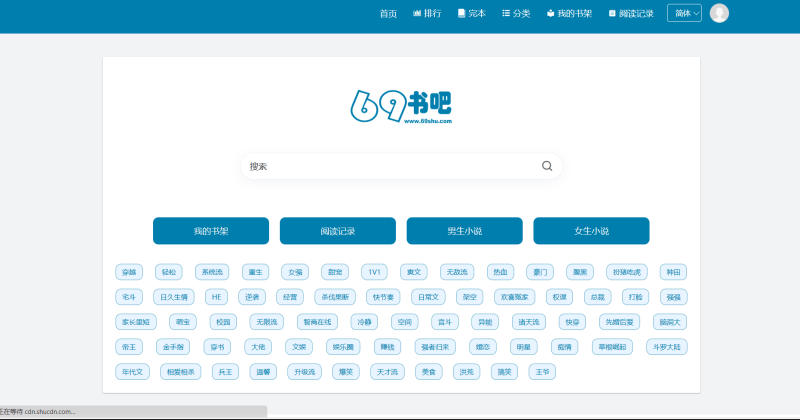
Task: Select the 逆袭 tag
Action: point(252,297)
